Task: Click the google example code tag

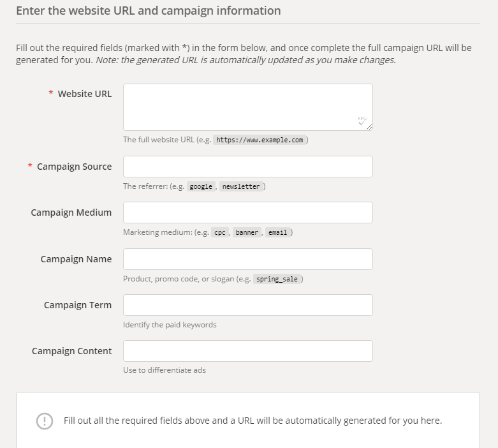Action: point(201,186)
